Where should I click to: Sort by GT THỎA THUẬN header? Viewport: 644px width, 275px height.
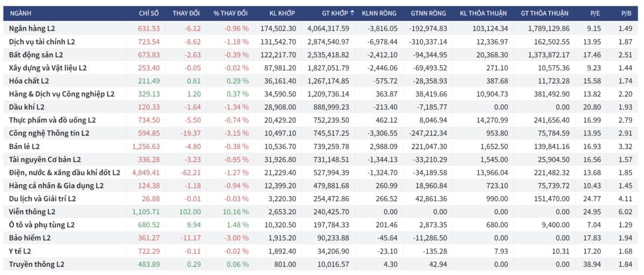545,13
